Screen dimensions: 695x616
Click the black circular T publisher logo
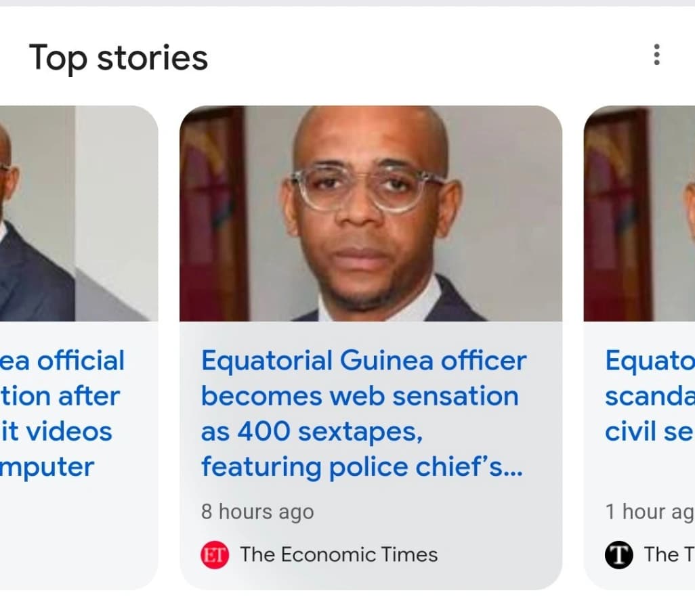click(x=618, y=555)
